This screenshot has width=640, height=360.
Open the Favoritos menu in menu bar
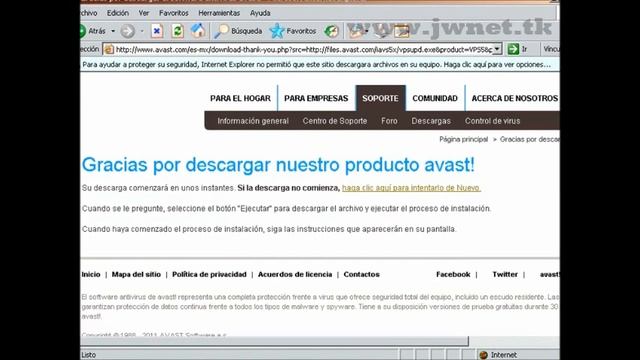pos(173,13)
